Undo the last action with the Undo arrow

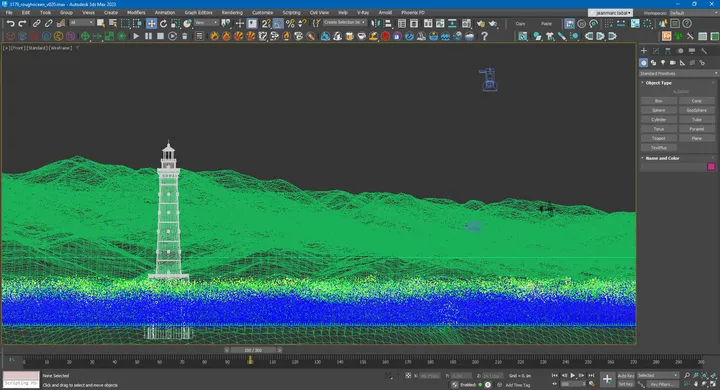click(11, 23)
